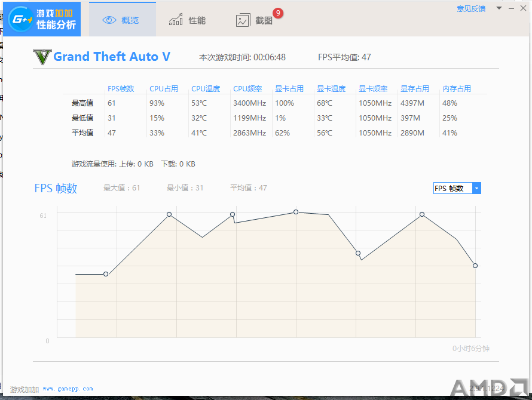Image resolution: width=532 pixels, height=400 pixels.
Task: Select the CPU频率 column header
Action: [x=247, y=89]
